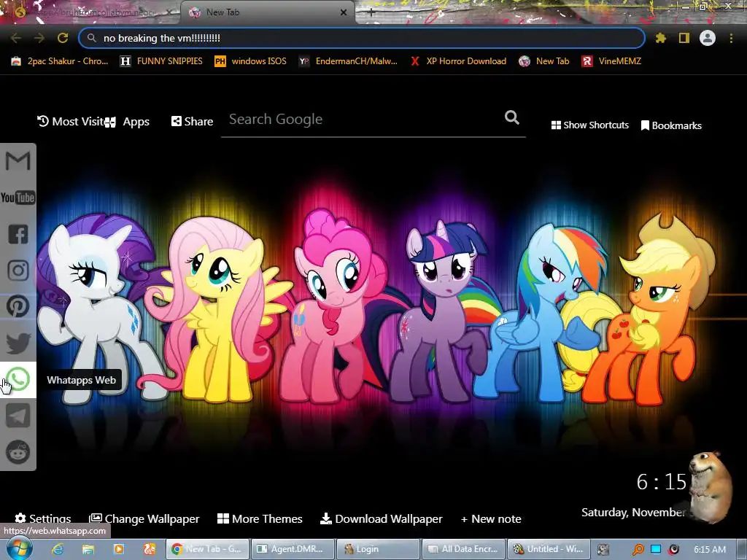The width and height of the screenshot is (747, 560).
Task: Go forward using the forward arrow
Action: click(x=39, y=38)
